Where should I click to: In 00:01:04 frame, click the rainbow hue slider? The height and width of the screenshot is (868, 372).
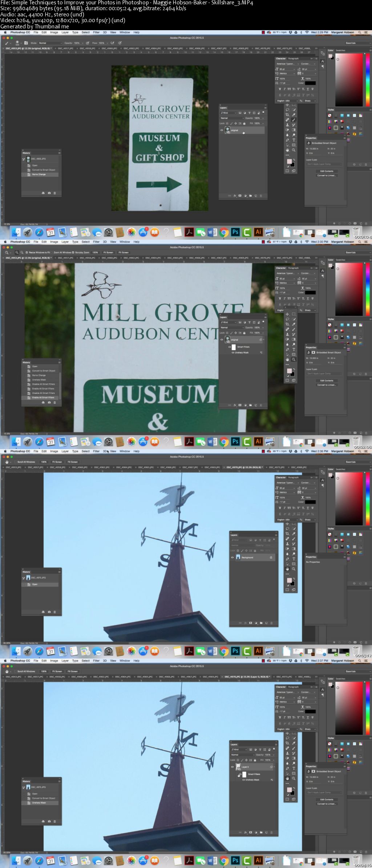368,79
